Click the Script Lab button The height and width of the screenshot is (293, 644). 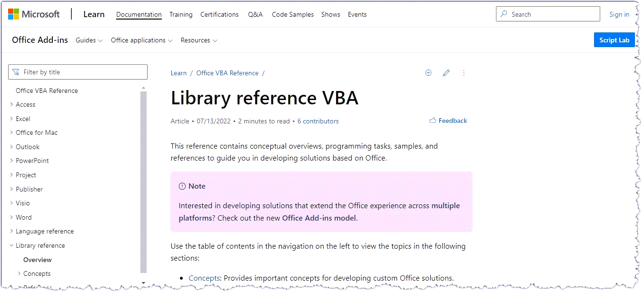(614, 40)
